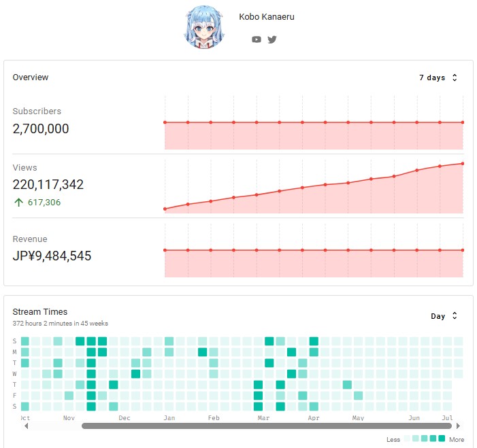Click the last point on Subscribers chart
Viewport: 477px width, 448px height.
pyautogui.click(x=463, y=122)
